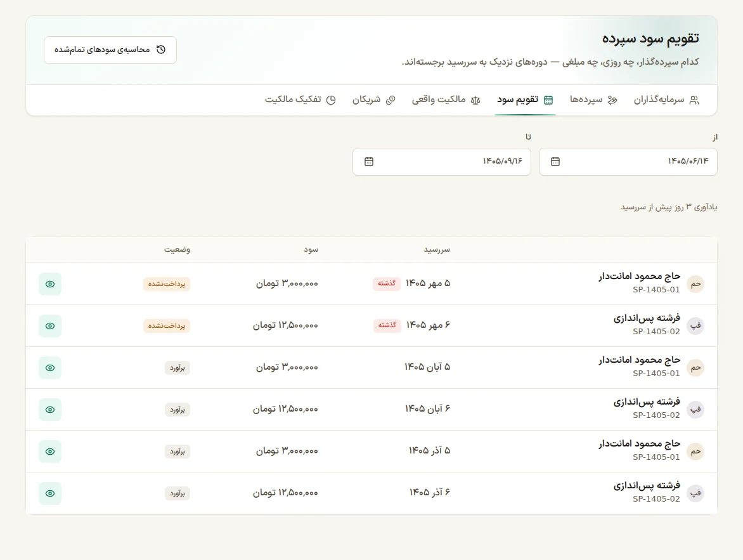
Task: Switch to the «تفکیک مالکیت» tab
Action: click(x=300, y=100)
